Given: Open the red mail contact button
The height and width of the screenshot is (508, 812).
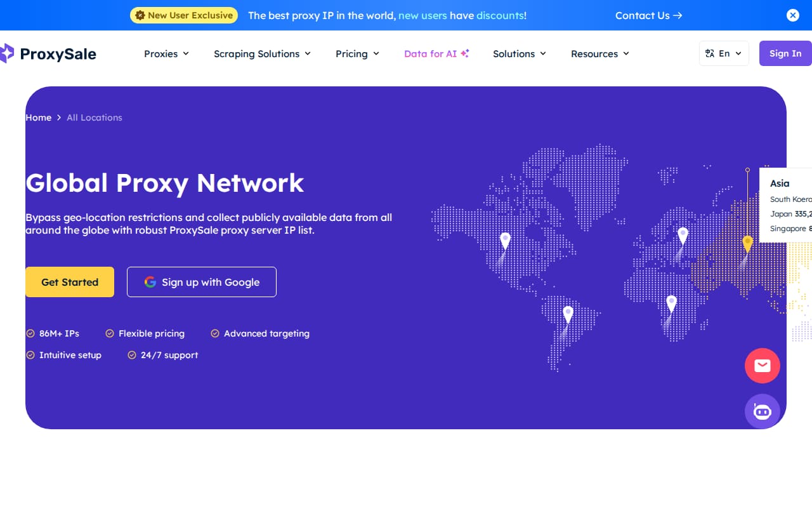Looking at the screenshot, I should 763,366.
